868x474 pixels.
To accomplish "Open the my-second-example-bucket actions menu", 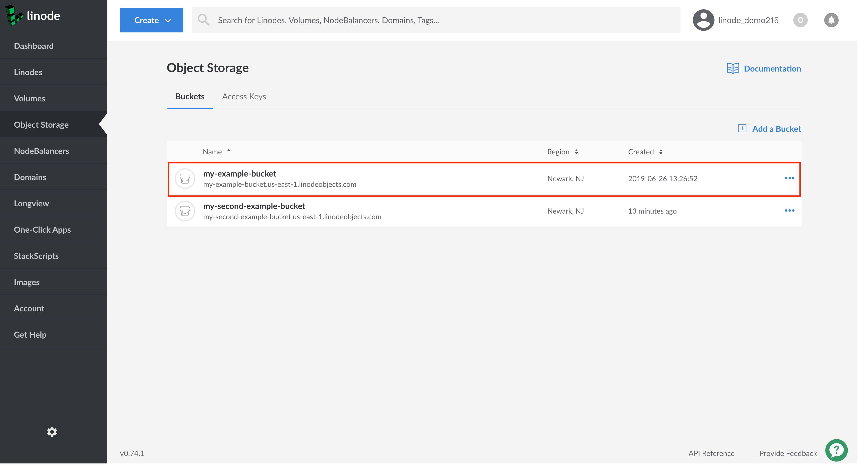I will 790,211.
